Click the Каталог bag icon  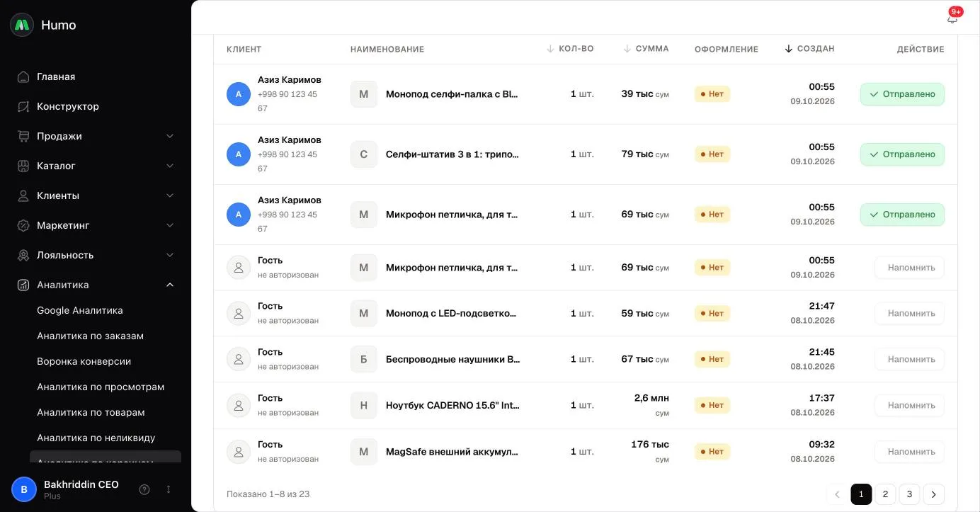[23, 166]
